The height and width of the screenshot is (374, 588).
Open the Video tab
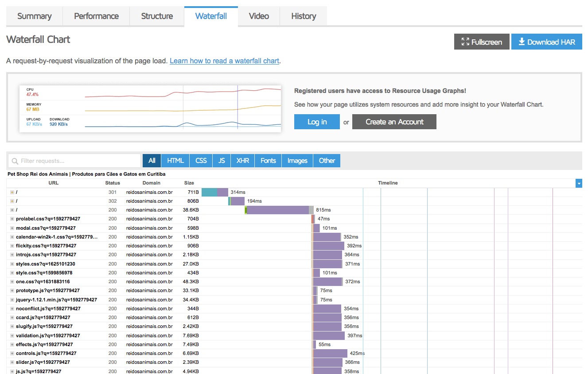coord(259,16)
